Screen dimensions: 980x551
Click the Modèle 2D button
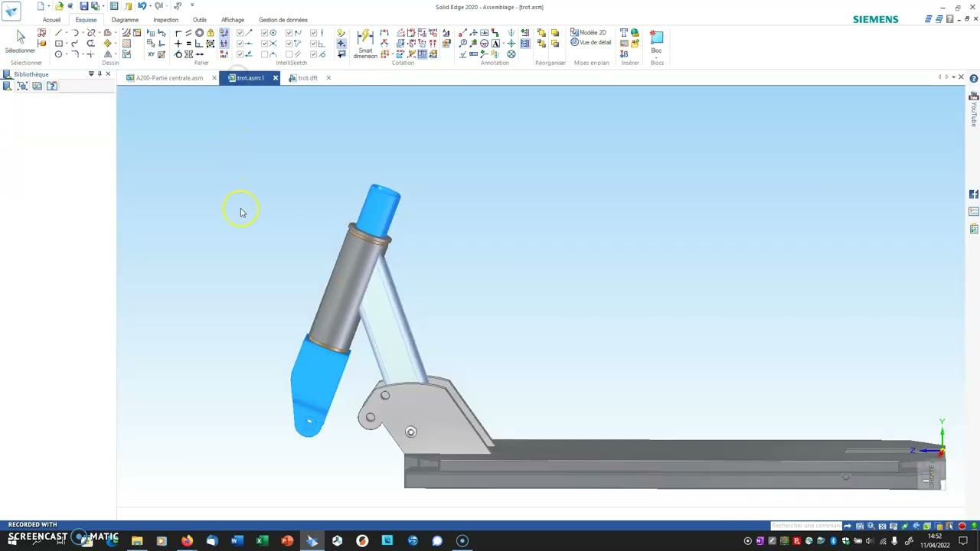tap(588, 33)
